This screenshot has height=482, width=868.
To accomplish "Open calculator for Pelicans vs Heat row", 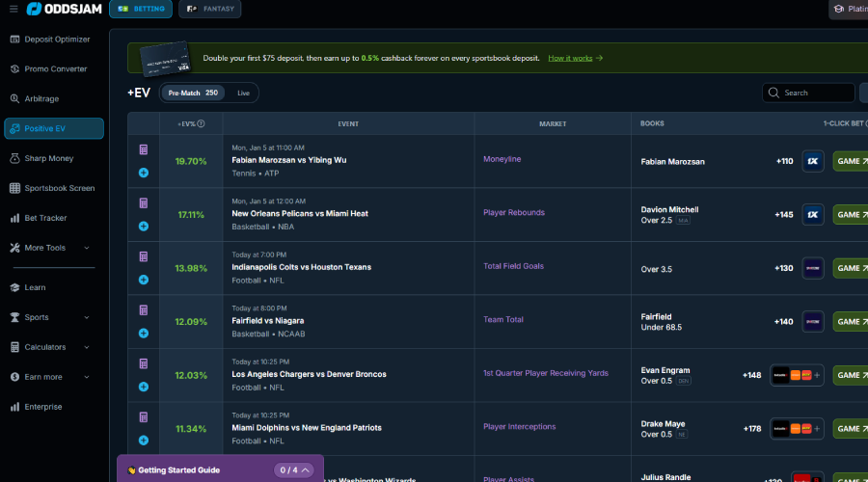I will [144, 203].
